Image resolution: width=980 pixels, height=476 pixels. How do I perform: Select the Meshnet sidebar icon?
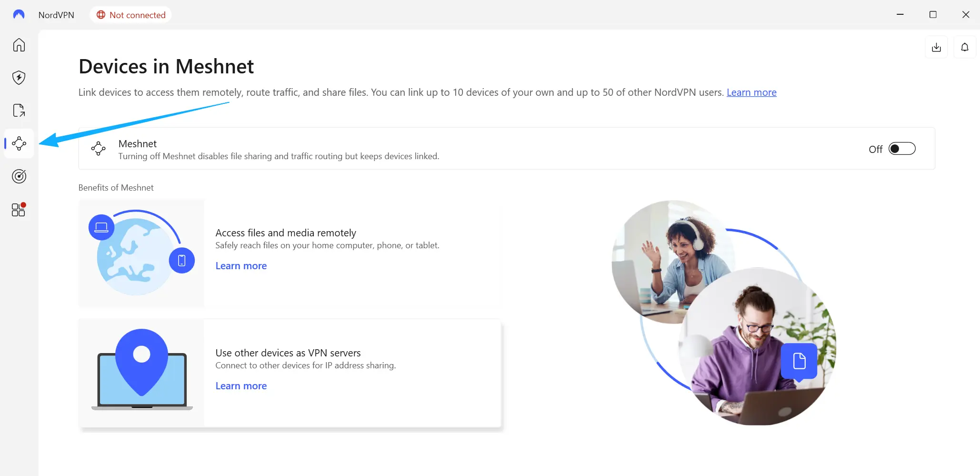[x=19, y=143]
